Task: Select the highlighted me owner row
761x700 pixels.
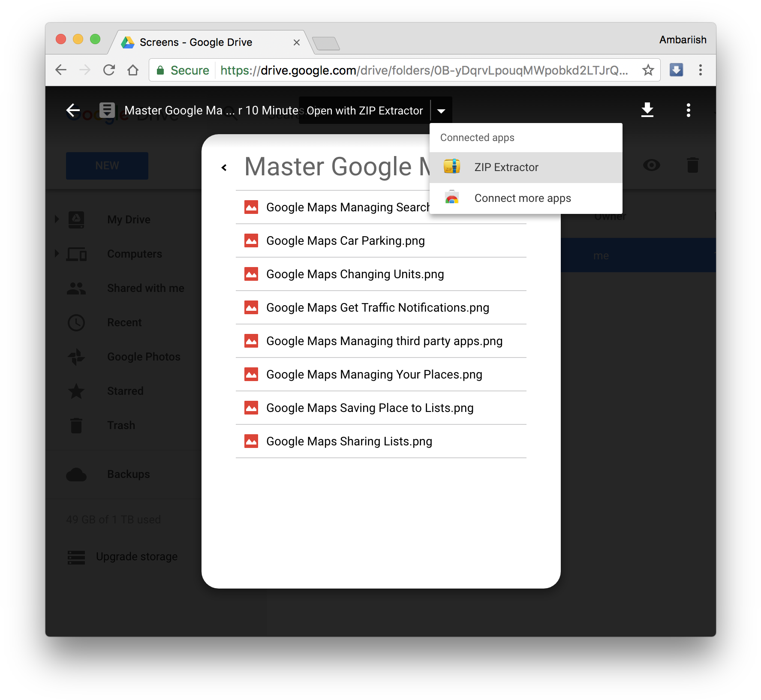Action: tap(638, 255)
